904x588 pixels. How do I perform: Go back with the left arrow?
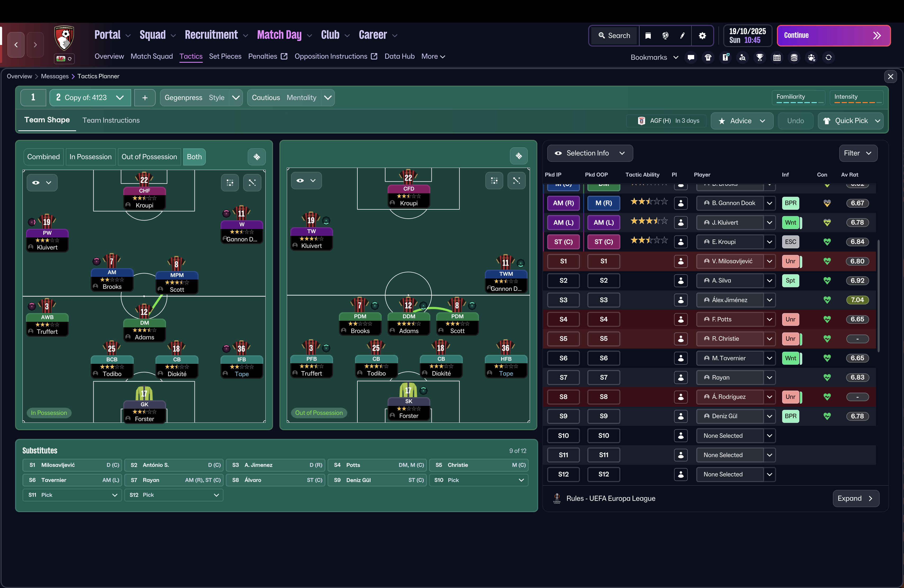coord(16,44)
